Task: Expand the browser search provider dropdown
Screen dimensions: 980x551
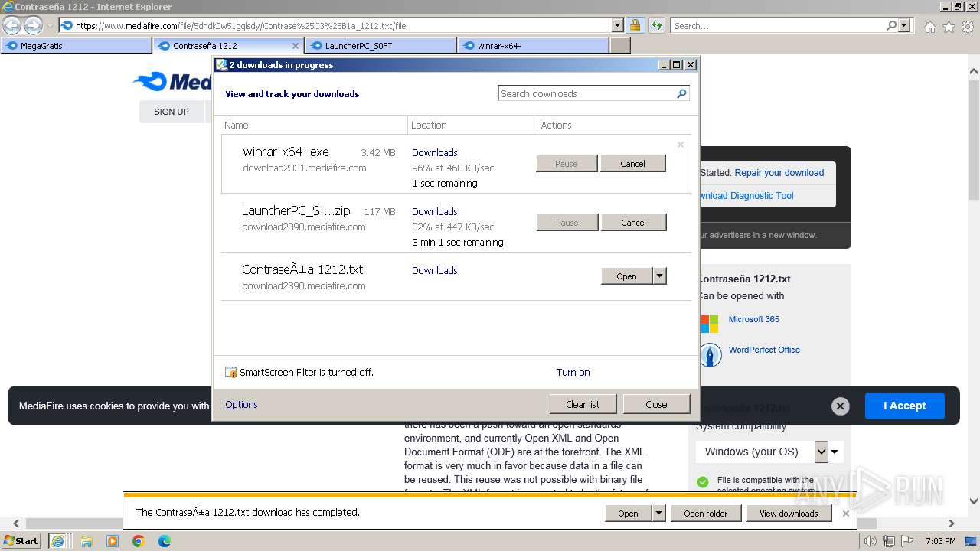Action: click(905, 25)
